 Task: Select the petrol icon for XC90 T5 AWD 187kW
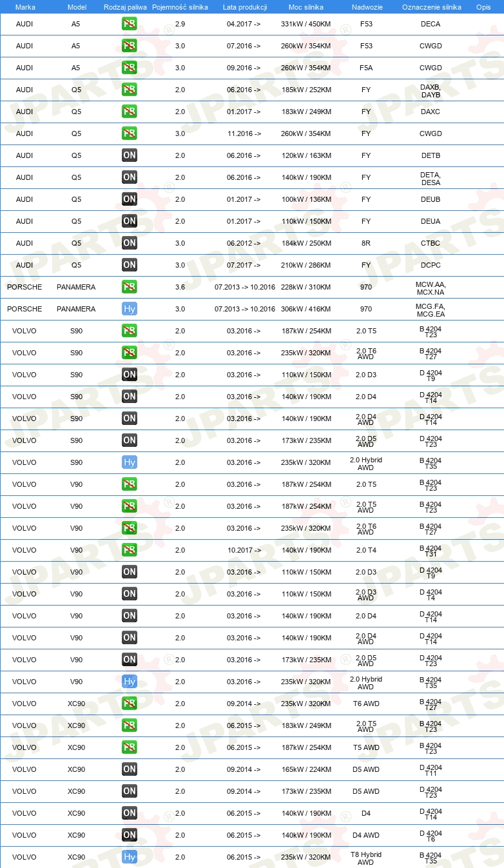(x=130, y=747)
